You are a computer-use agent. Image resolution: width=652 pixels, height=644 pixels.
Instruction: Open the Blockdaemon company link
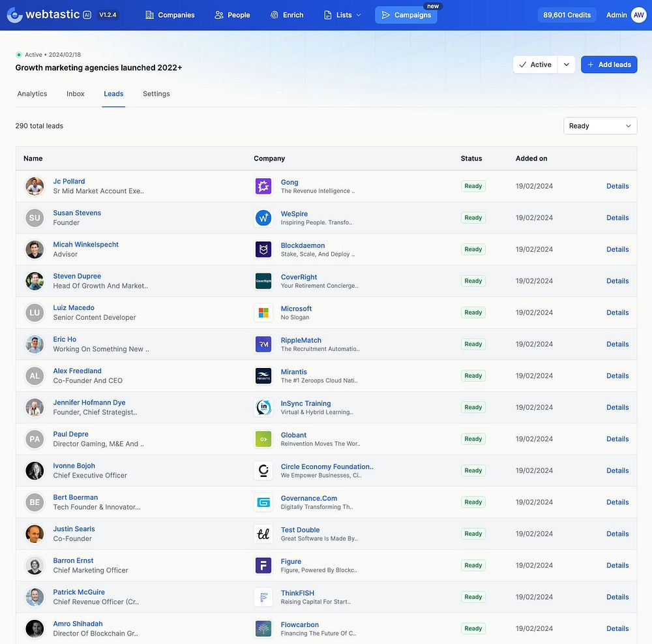point(303,245)
